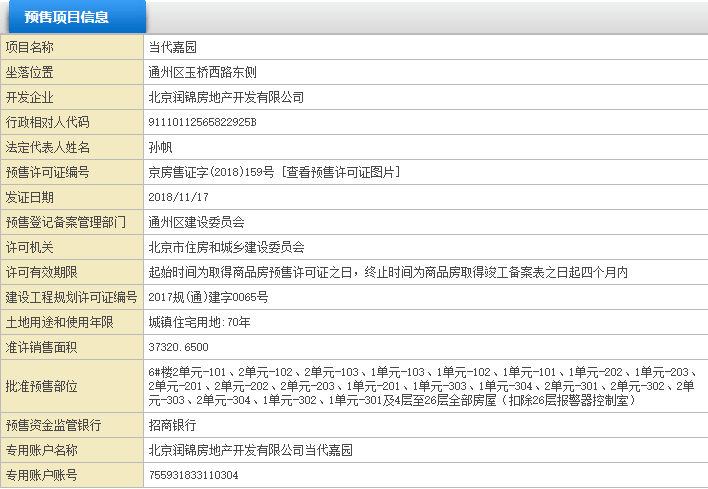Click the 专用账户账号 label
Screen dimensions: 708x489
[42, 475]
